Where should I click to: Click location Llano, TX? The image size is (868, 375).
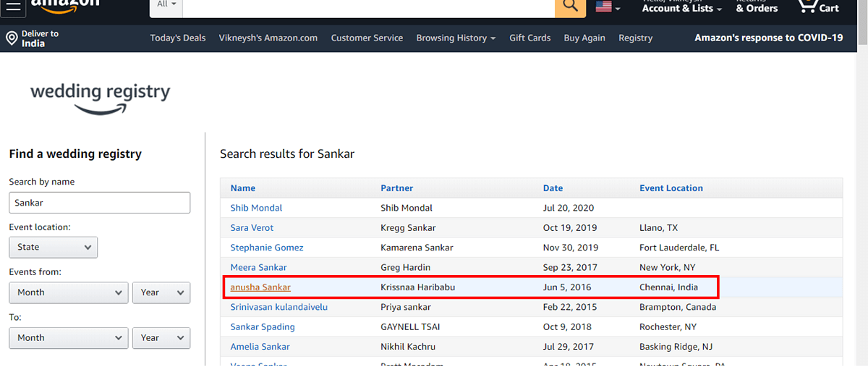(x=659, y=227)
